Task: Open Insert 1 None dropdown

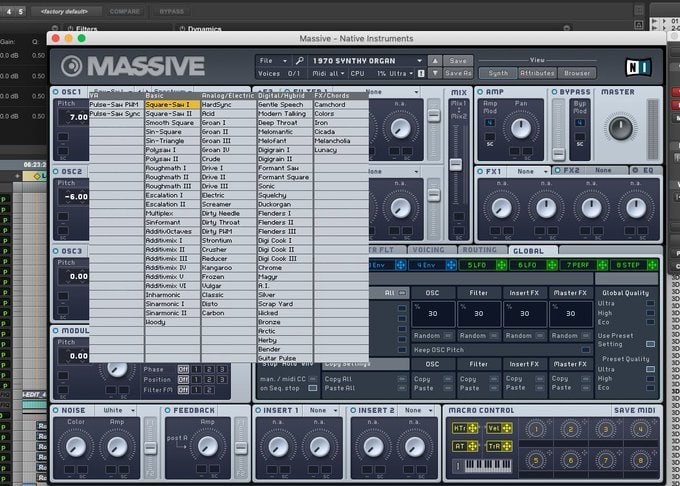Action: point(323,410)
